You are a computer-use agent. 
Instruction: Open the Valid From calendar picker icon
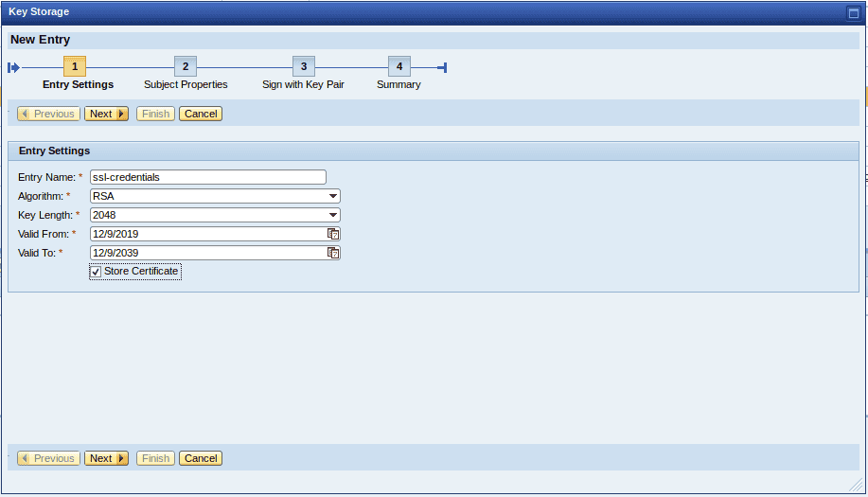tap(333, 234)
